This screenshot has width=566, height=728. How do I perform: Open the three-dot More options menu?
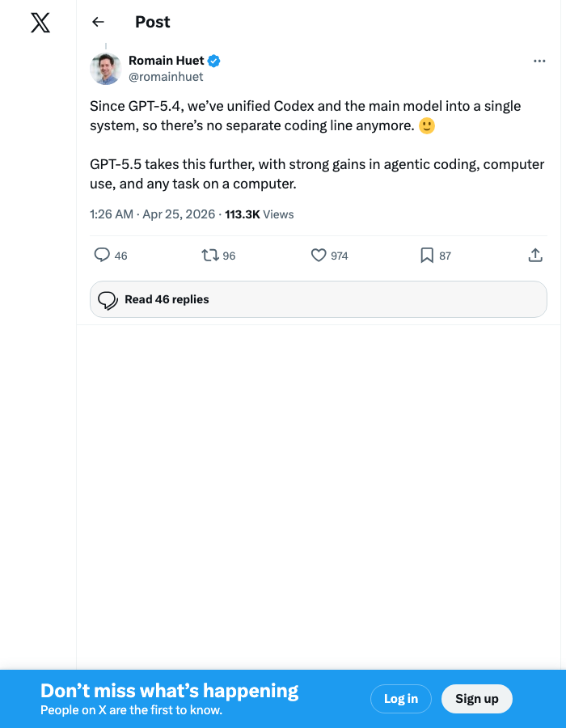pos(539,61)
